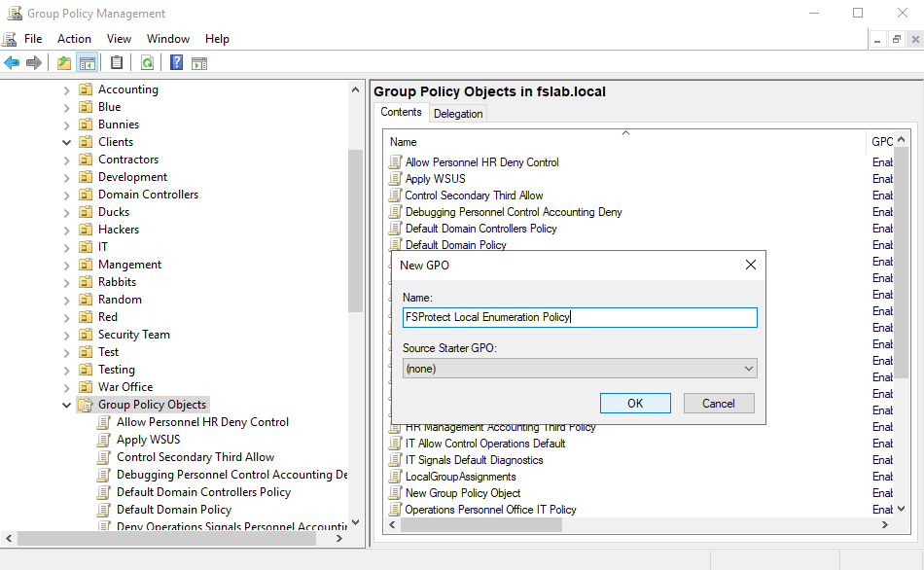Viewport: 924px width, 570px height.
Task: Open Help via blue question mark icon
Action: pos(176,63)
